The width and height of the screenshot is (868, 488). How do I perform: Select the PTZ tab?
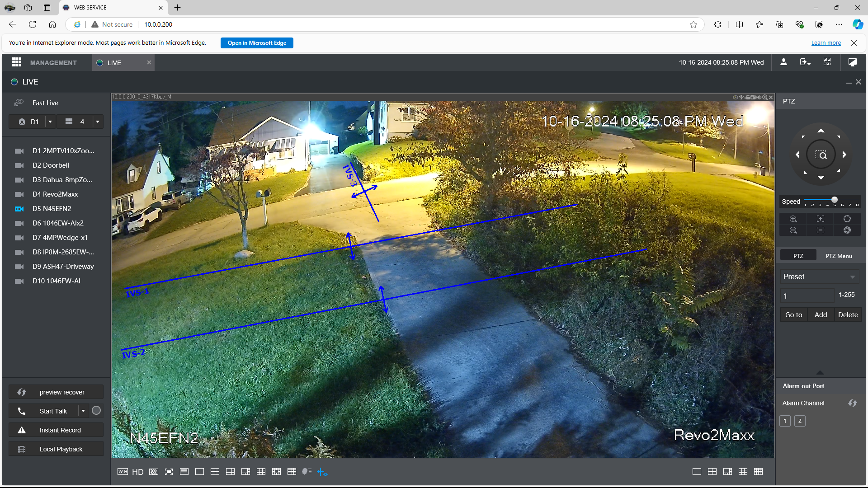(x=798, y=256)
